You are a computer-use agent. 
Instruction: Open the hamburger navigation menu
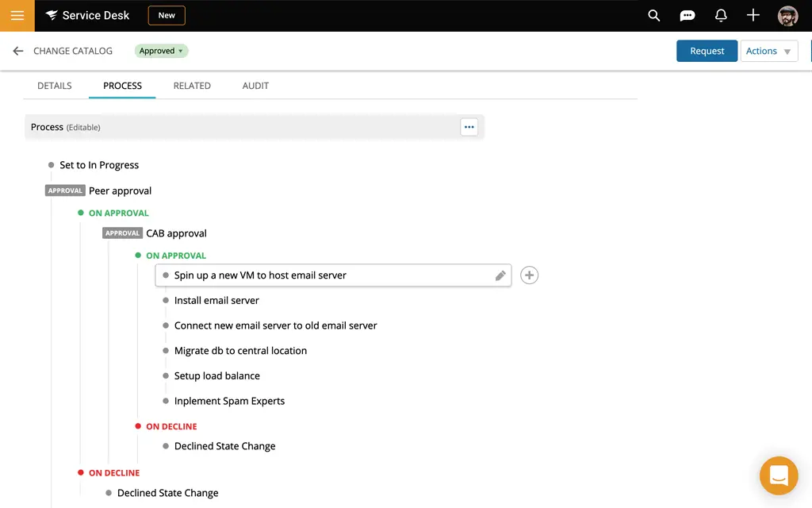[16, 15]
